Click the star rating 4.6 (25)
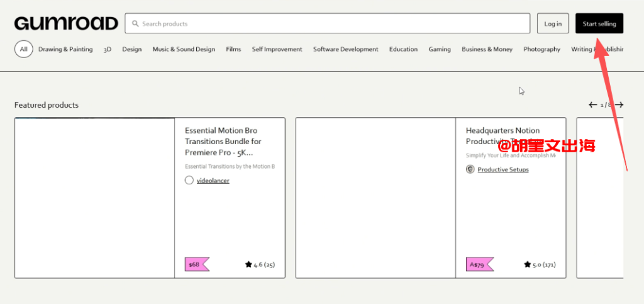This screenshot has height=304, width=644. point(260,264)
